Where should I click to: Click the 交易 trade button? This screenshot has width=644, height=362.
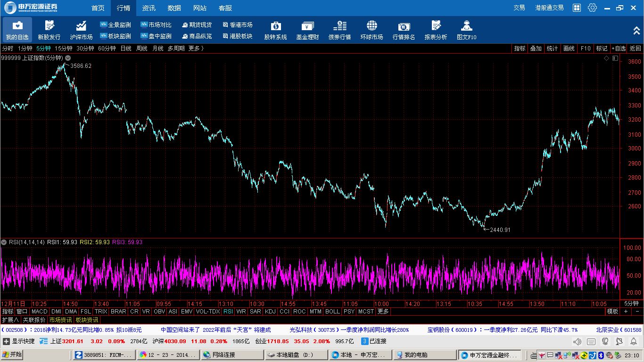coord(519,8)
